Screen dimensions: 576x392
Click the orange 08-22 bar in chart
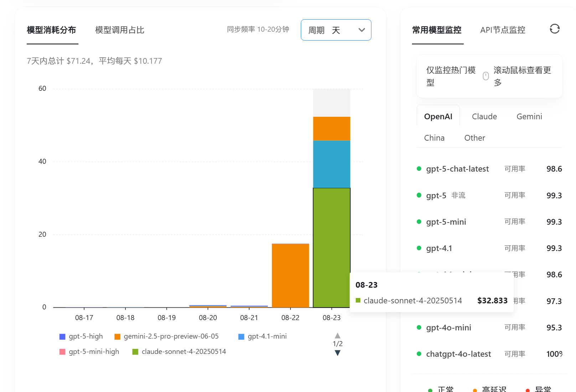tap(290, 275)
